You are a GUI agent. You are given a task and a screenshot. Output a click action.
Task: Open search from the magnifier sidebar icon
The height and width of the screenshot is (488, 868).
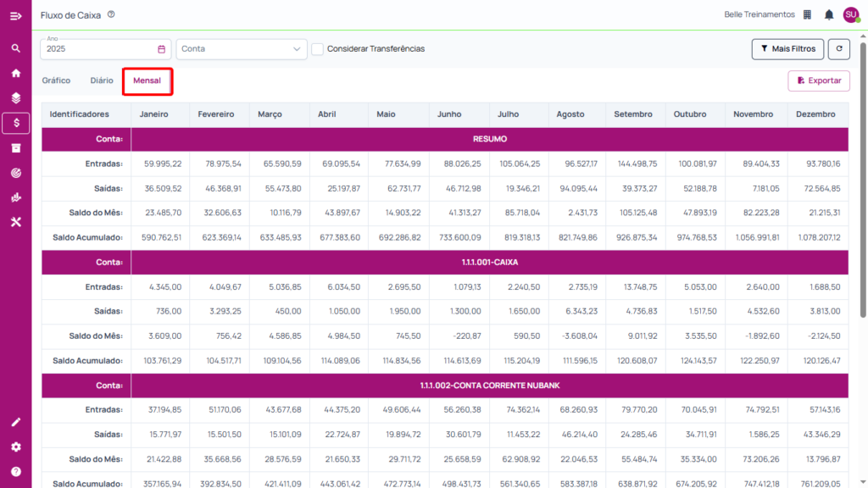pos(15,48)
